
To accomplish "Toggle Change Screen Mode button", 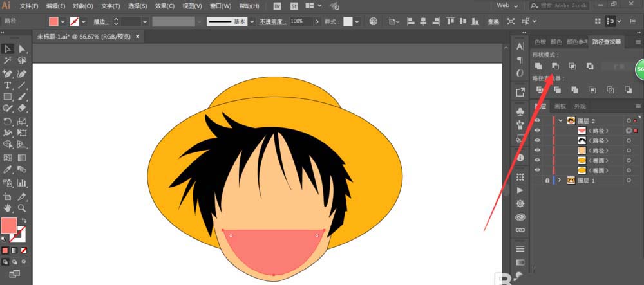I will (15, 273).
